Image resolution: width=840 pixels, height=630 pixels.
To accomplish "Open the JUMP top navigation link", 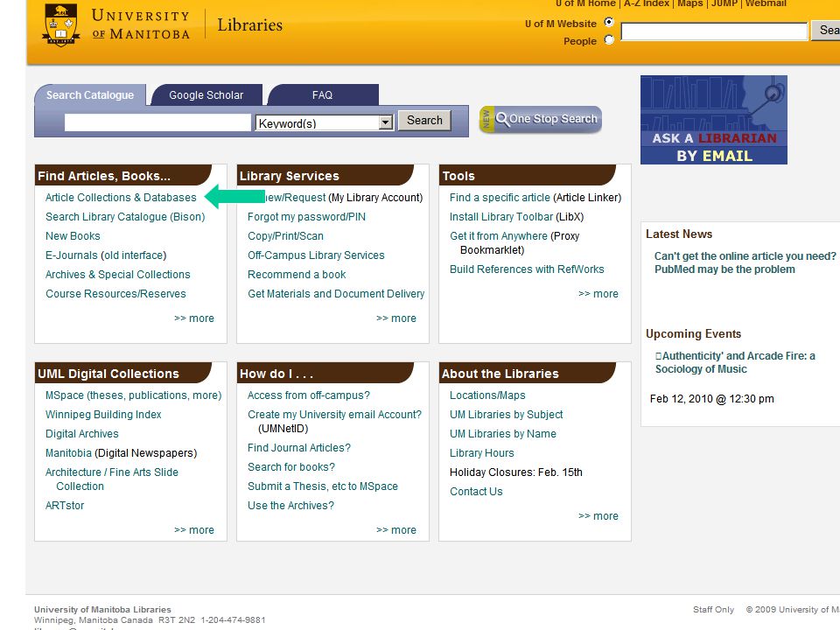I will (724, 3).
